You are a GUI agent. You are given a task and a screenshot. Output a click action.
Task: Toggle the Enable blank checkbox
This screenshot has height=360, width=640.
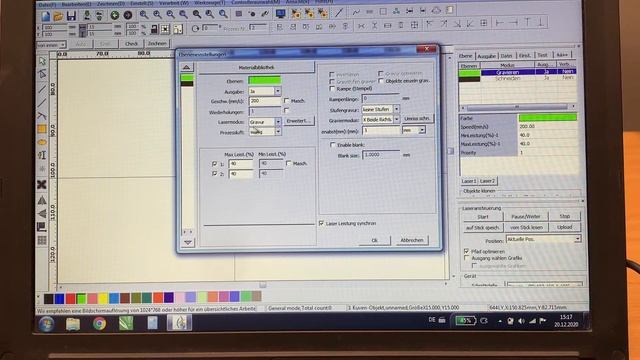point(333,145)
